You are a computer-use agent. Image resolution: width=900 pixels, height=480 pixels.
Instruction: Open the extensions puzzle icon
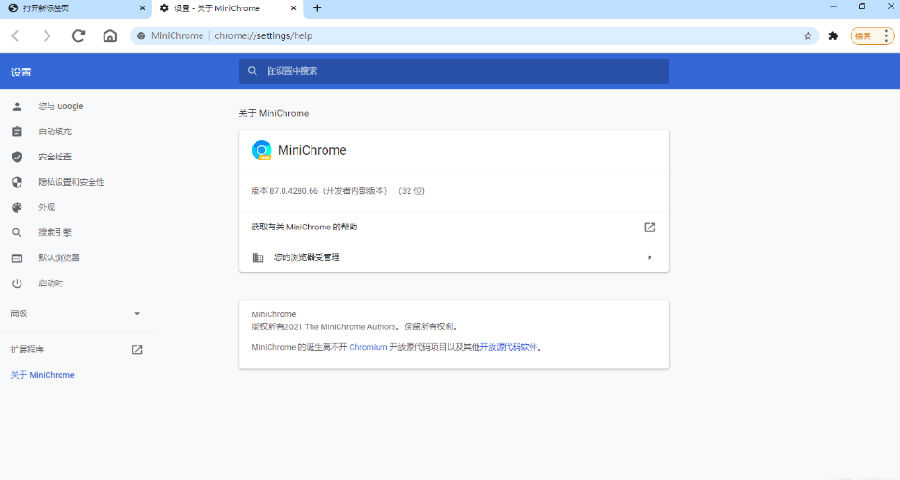[833, 36]
